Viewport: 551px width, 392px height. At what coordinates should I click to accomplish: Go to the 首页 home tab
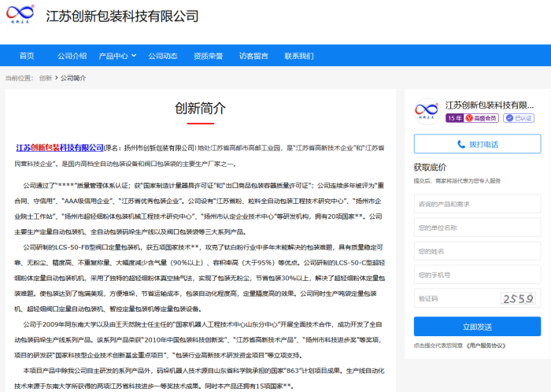click(27, 56)
